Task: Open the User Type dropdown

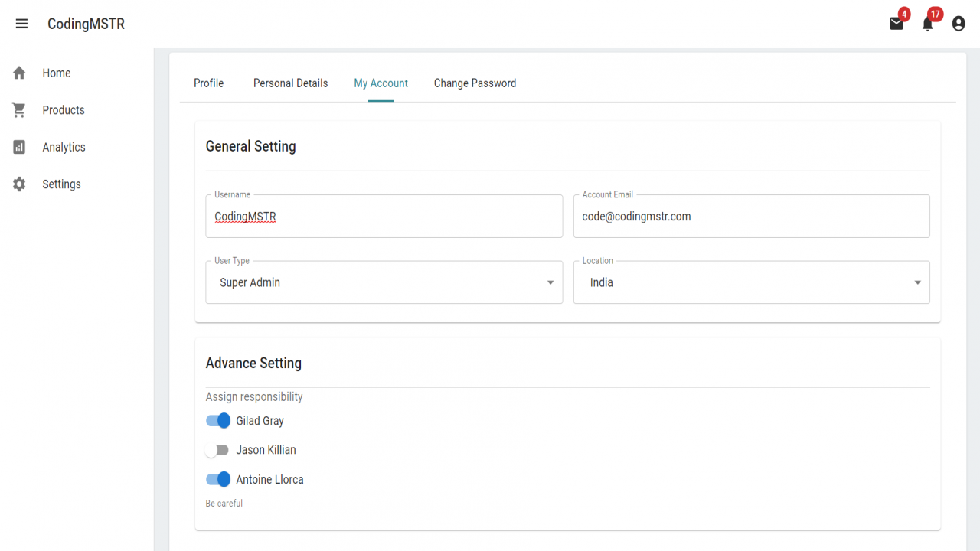Action: 384,282
